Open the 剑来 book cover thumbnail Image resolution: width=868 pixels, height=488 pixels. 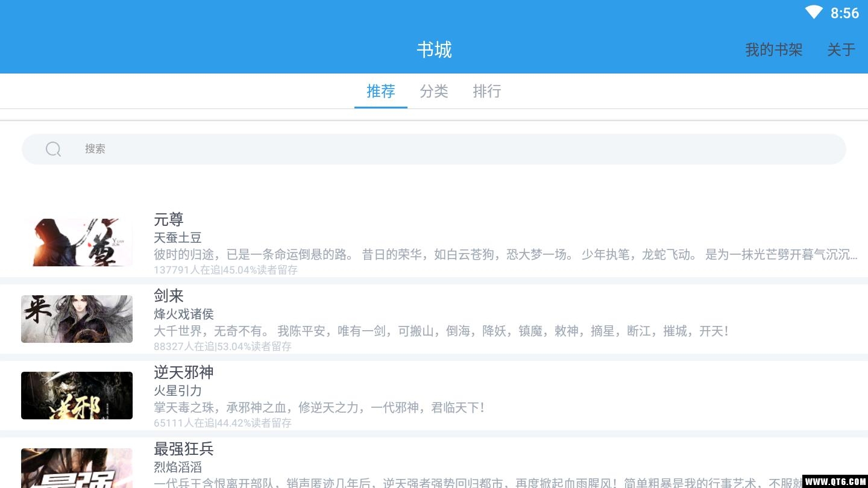click(x=77, y=319)
